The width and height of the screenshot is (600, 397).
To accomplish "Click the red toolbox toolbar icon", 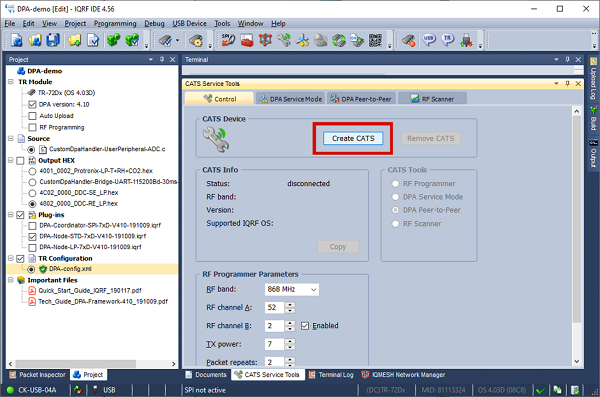I will click(x=247, y=40).
